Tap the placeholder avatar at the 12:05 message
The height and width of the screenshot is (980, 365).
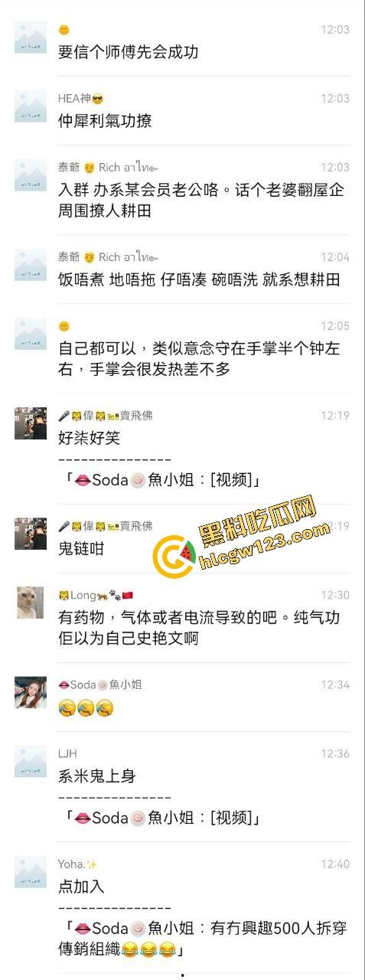31,334
